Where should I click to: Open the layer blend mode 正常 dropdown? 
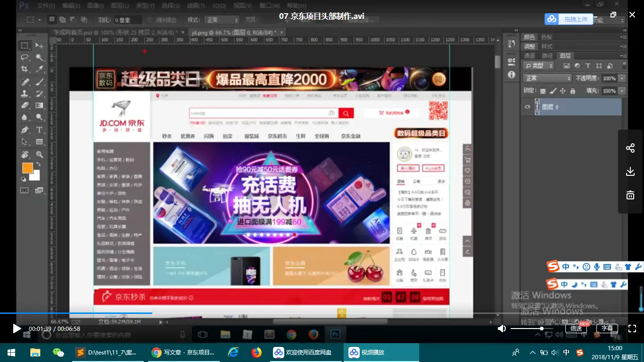click(x=547, y=78)
